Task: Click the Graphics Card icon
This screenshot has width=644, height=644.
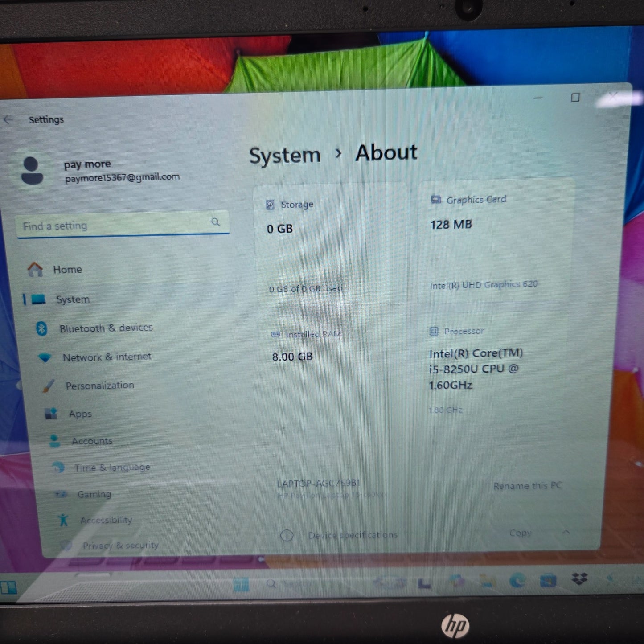Action: tap(435, 200)
